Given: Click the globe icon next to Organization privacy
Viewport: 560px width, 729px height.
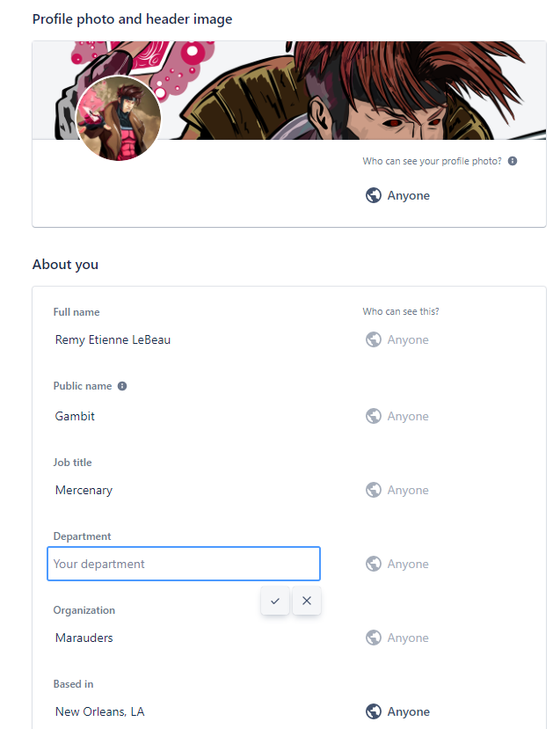Looking at the screenshot, I should (373, 637).
